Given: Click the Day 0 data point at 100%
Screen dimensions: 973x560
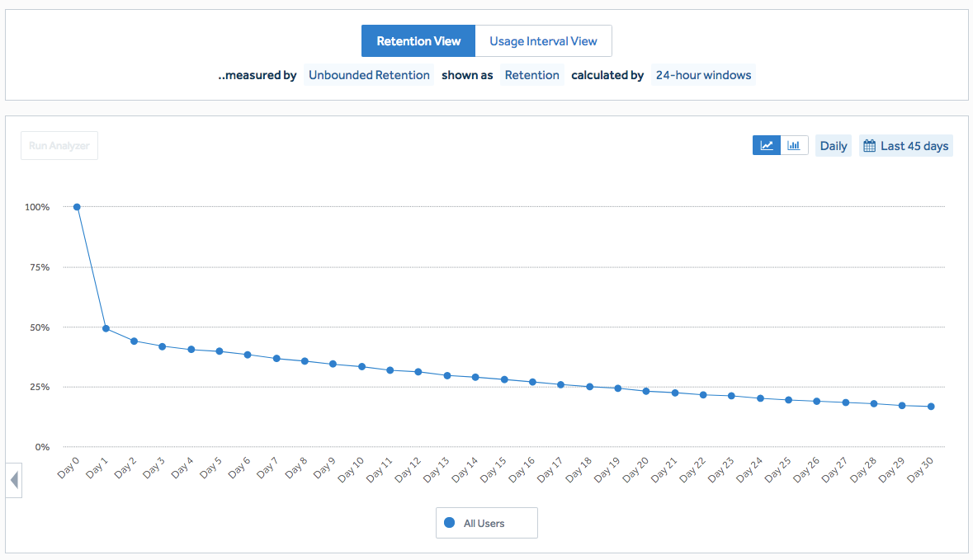Looking at the screenshot, I should (76, 206).
